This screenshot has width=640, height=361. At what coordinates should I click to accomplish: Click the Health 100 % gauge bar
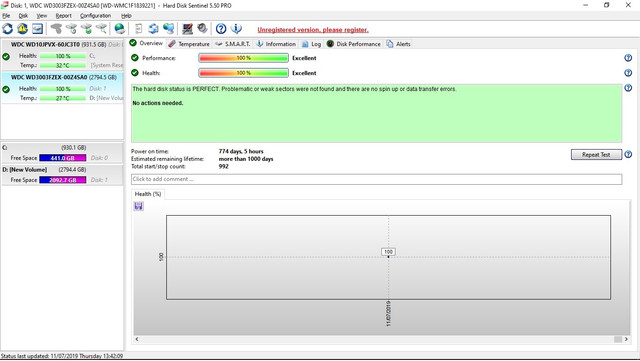click(243, 73)
